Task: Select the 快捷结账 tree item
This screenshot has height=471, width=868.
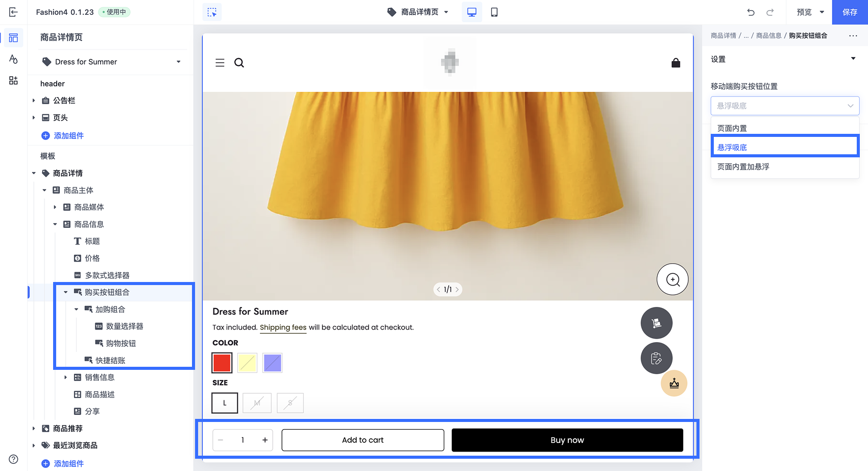Action: pyautogui.click(x=110, y=361)
